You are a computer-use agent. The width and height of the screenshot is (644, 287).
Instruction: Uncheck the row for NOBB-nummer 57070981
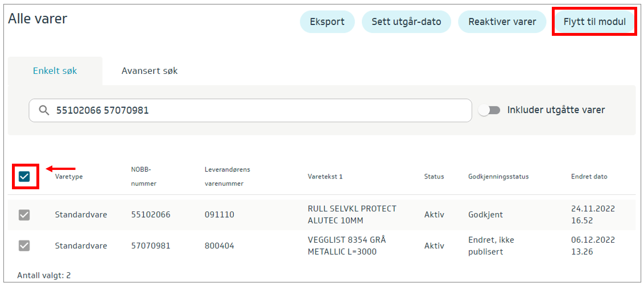pyautogui.click(x=24, y=246)
